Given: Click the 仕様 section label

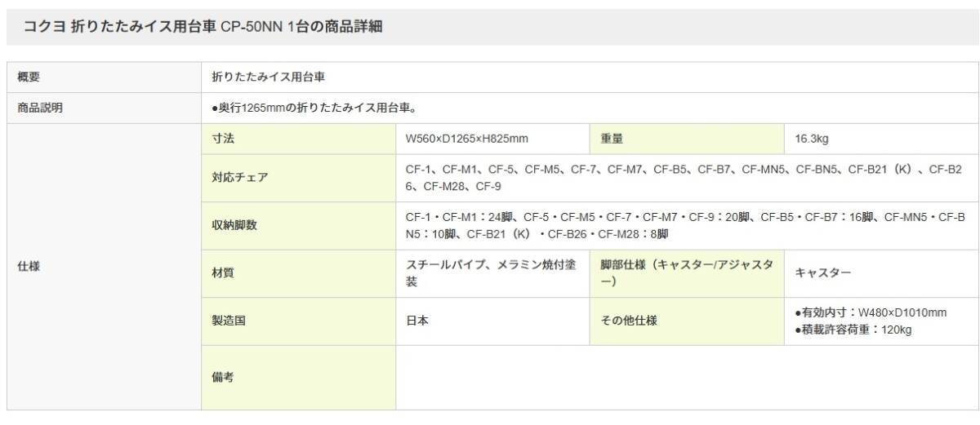Looking at the screenshot, I should coord(104,267).
